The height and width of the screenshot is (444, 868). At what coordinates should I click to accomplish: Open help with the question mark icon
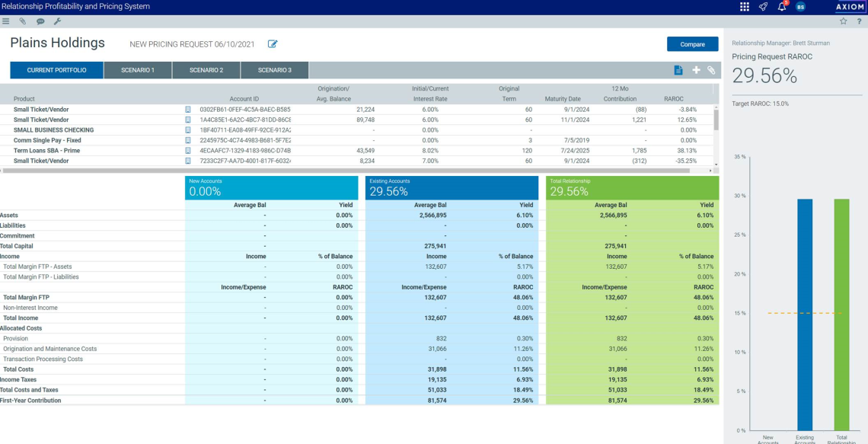pos(860,21)
